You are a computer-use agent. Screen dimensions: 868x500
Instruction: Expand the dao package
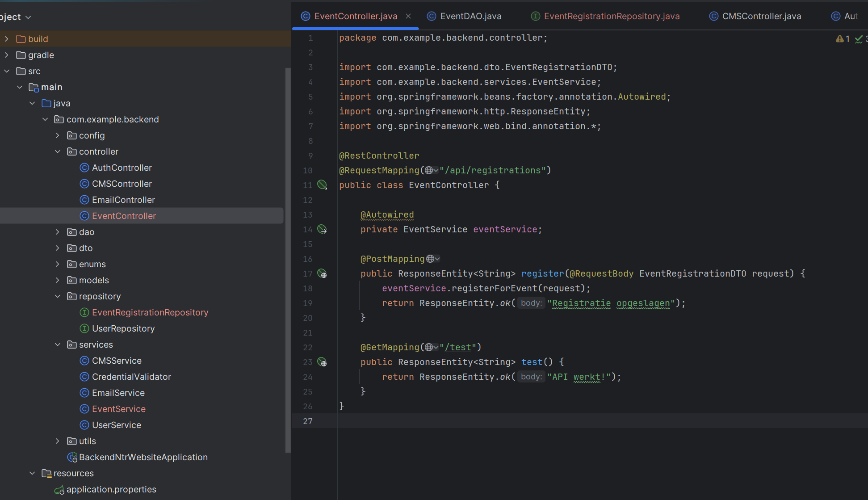click(x=58, y=232)
